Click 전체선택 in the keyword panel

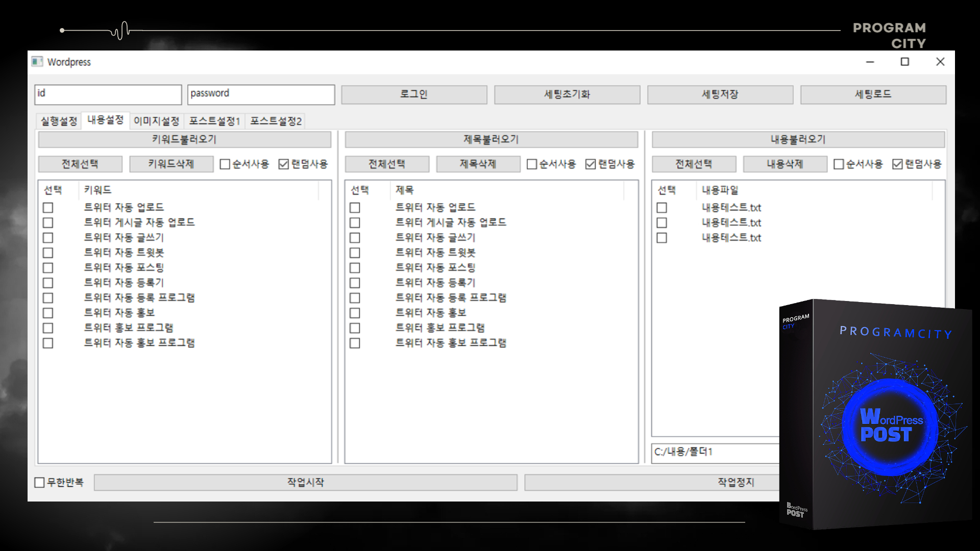point(80,164)
